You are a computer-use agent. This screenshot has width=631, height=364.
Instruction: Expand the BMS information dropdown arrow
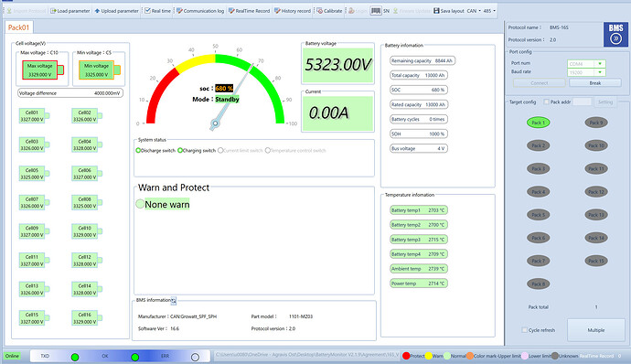(x=174, y=300)
